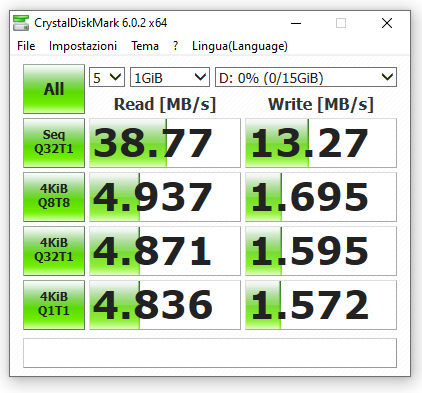
Task: Close the CrystalDiskMark window
Action: [x=387, y=23]
